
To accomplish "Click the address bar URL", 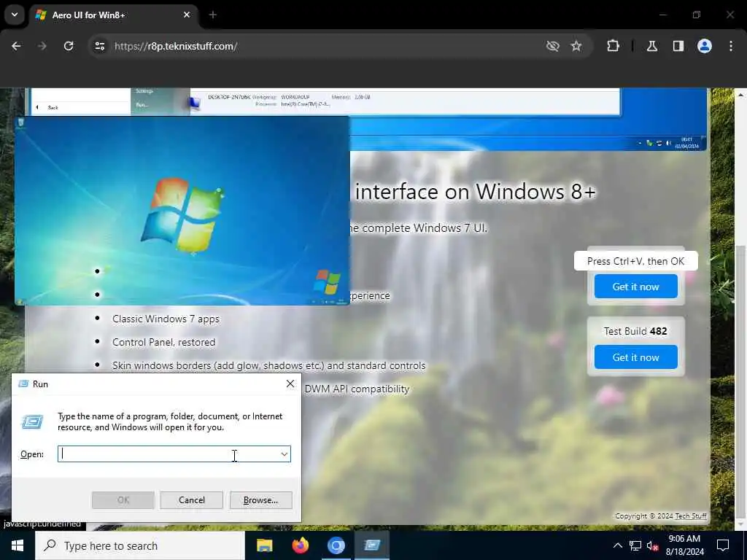I will [176, 46].
